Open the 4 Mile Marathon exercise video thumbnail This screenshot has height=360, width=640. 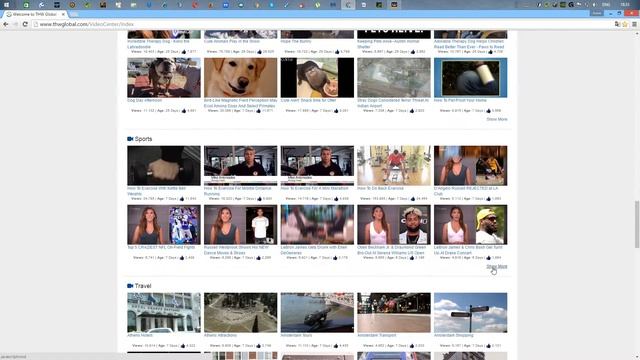[x=317, y=166]
